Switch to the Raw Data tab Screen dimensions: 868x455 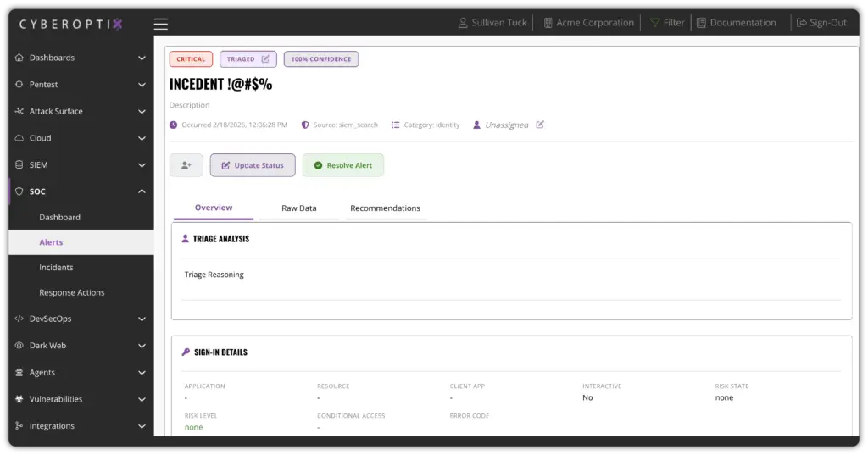[x=298, y=208]
